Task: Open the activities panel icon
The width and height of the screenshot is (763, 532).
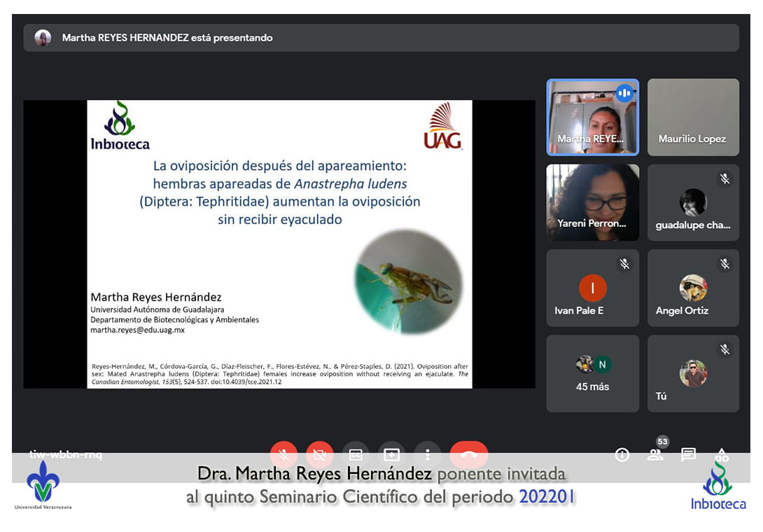Action: point(722,455)
